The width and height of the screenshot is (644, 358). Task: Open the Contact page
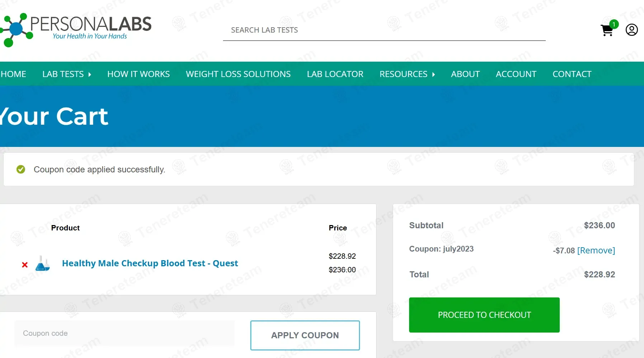click(x=572, y=74)
